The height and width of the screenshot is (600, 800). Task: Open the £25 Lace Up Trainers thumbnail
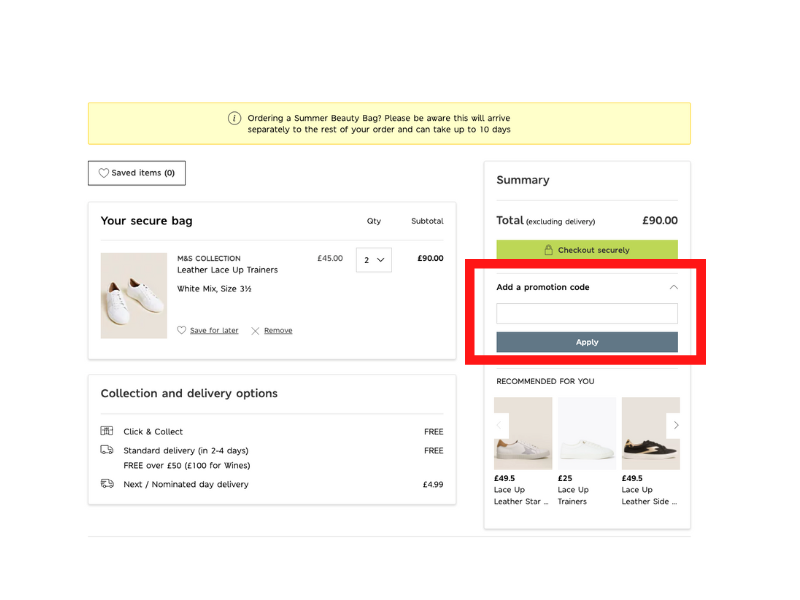click(x=587, y=433)
